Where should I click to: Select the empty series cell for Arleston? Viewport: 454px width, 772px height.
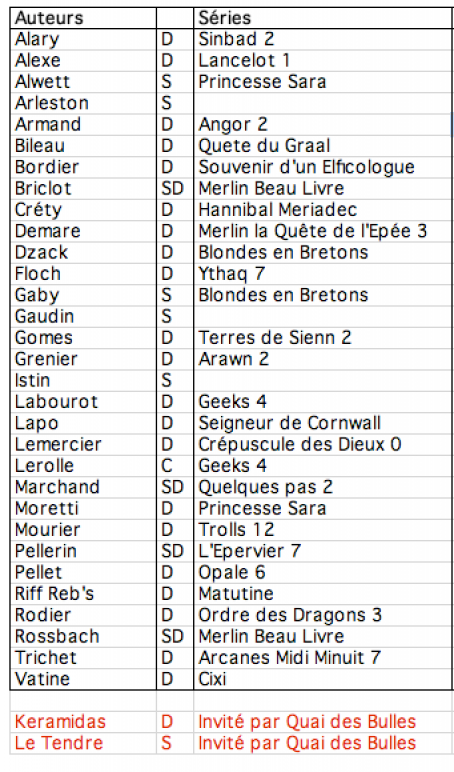point(323,103)
